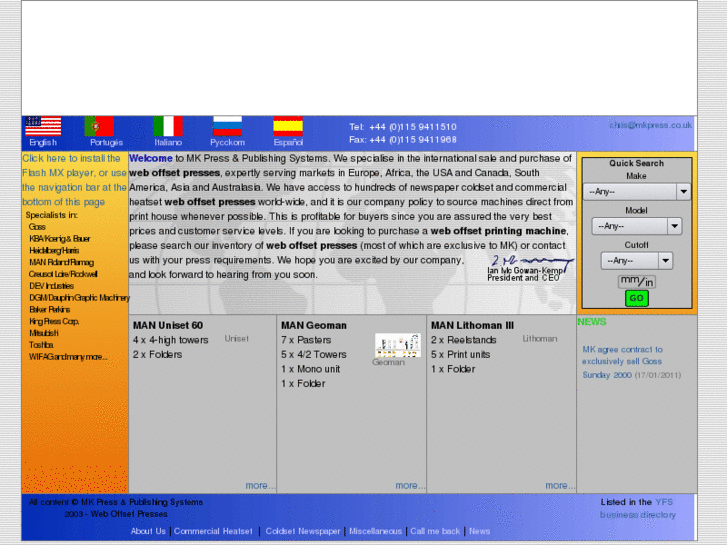Click the Ian McGowan-Kemp signature
727x545 pixels.
[x=531, y=268]
